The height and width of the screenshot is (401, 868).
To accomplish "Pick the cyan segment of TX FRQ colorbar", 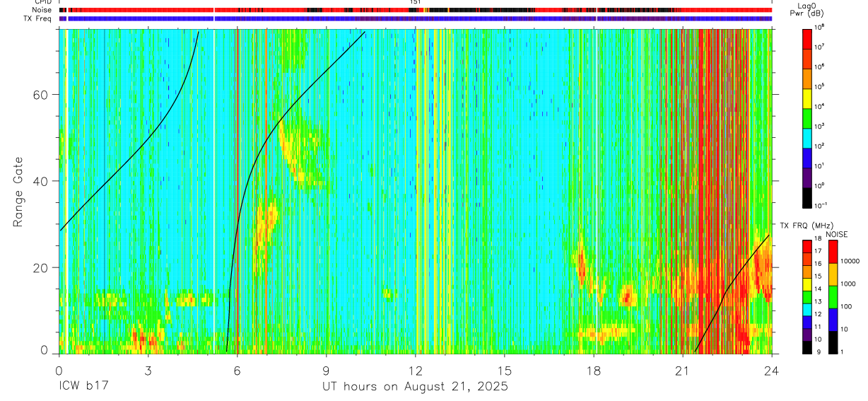I will click(806, 309).
